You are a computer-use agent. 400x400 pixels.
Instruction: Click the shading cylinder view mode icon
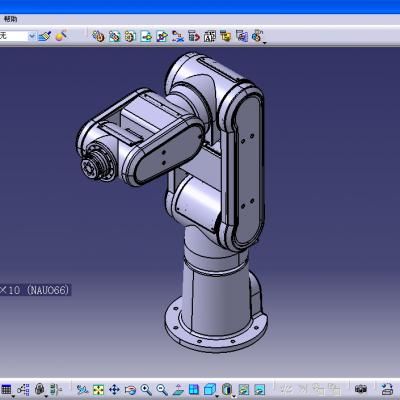click(x=226, y=389)
